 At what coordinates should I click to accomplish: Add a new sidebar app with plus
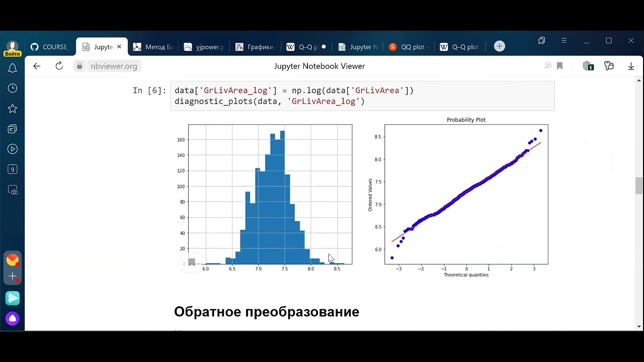click(13, 276)
